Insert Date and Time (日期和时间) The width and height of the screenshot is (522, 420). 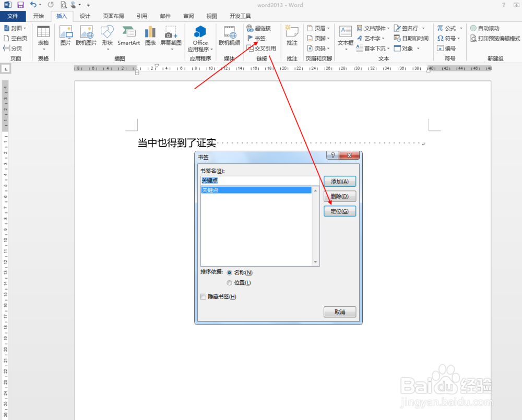411,38
